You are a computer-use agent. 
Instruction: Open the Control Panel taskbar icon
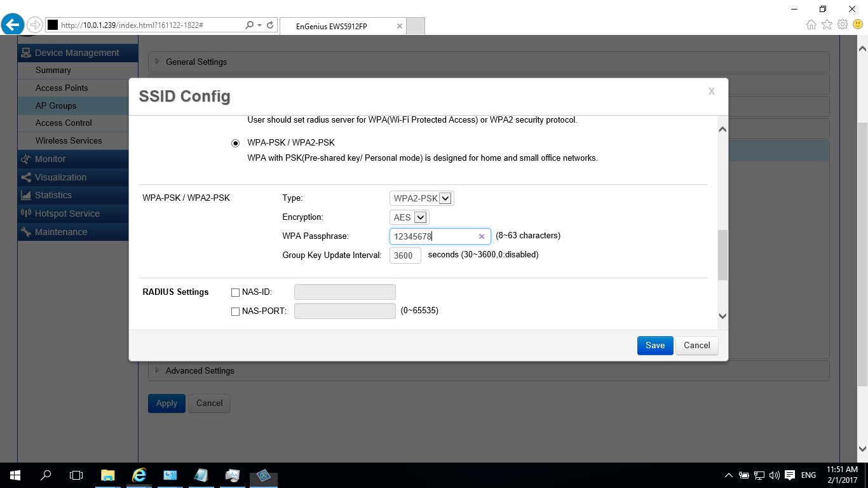click(x=170, y=475)
